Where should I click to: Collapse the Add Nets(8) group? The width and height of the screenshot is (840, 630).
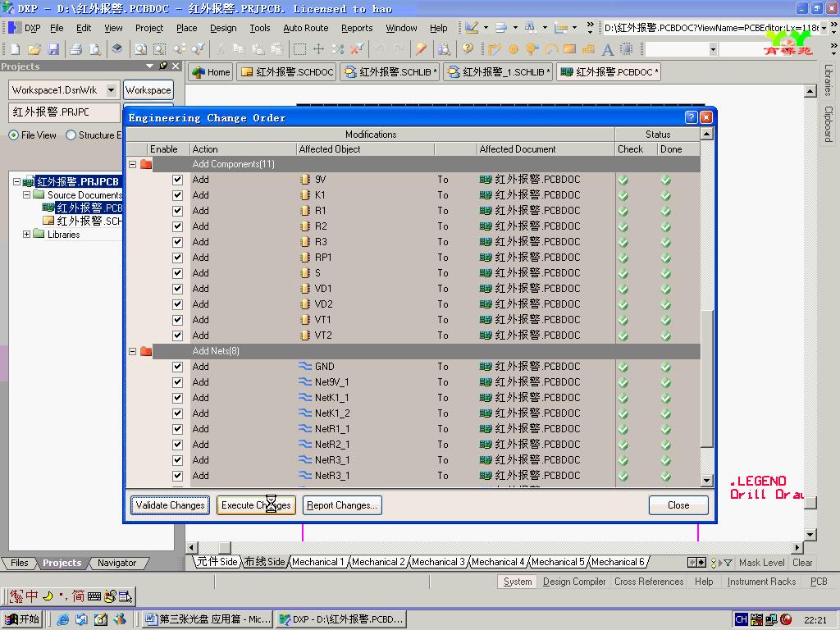click(132, 351)
